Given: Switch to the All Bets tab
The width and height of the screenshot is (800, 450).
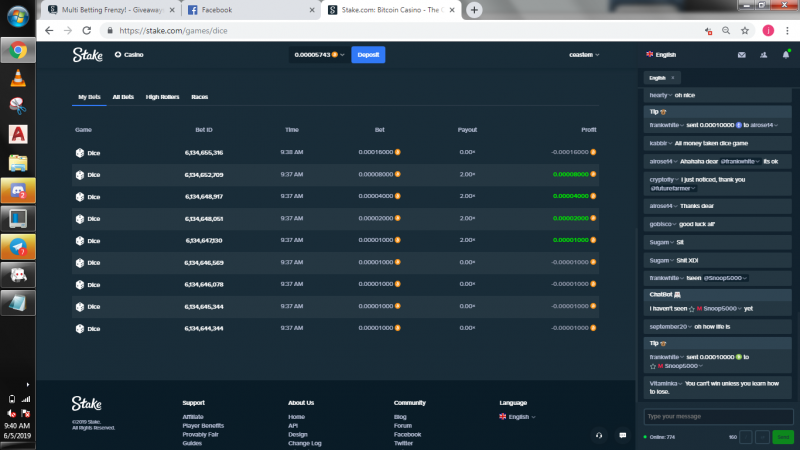Looking at the screenshot, I should point(123,97).
